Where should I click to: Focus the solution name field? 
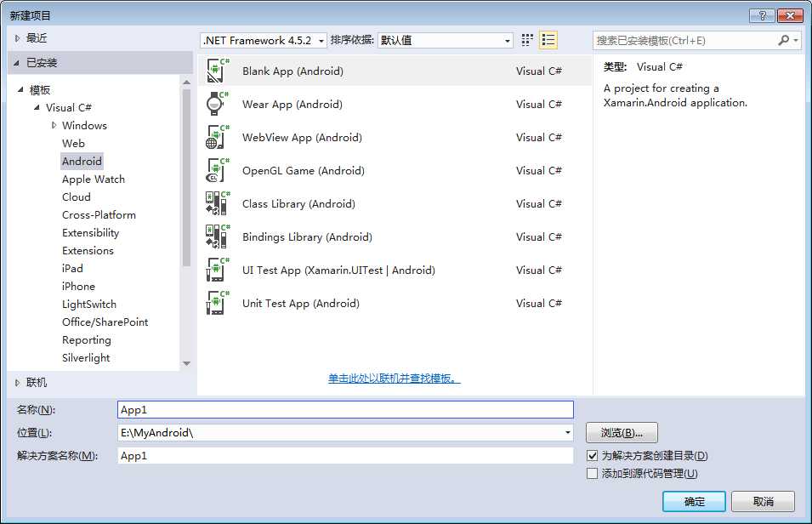click(x=345, y=456)
